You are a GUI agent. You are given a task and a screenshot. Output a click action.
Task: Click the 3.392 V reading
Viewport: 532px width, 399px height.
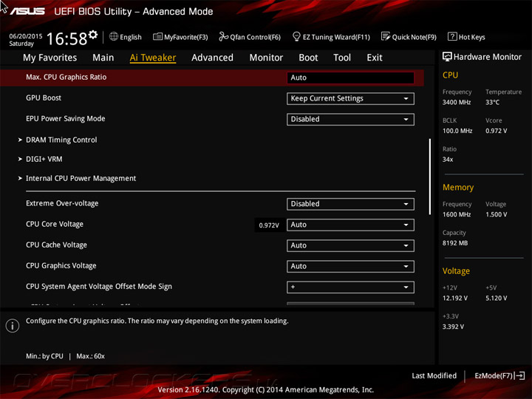[453, 327]
